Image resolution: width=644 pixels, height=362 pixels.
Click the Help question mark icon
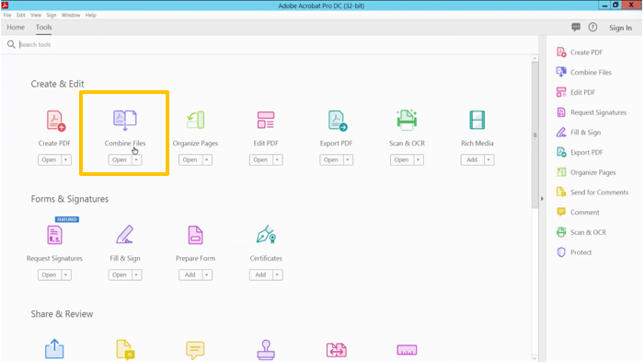[x=592, y=27]
